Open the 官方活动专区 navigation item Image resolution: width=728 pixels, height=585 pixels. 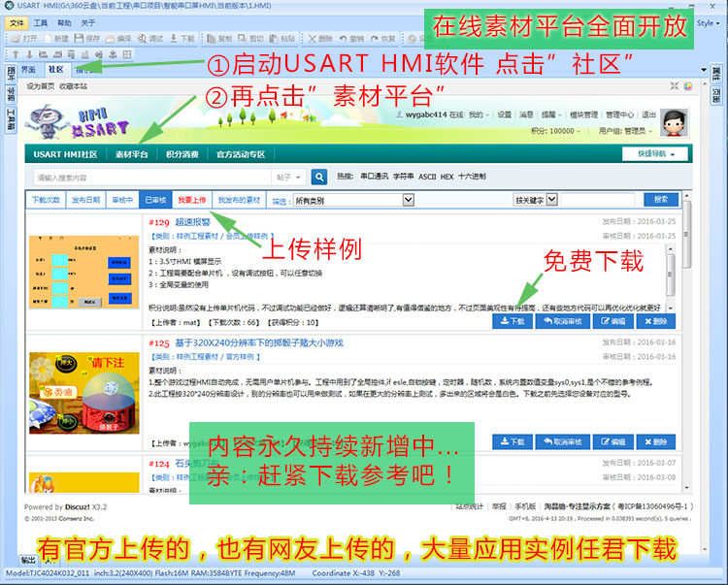[241, 154]
